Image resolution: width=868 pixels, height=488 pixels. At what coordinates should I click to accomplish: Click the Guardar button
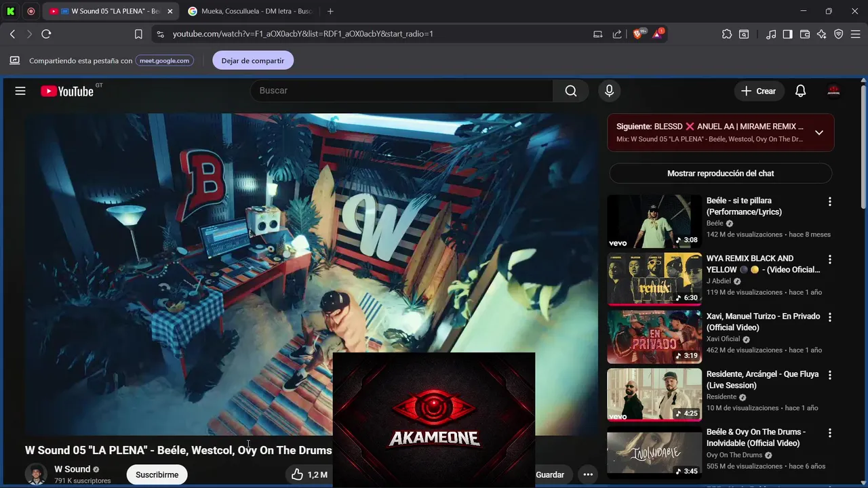pyautogui.click(x=550, y=474)
